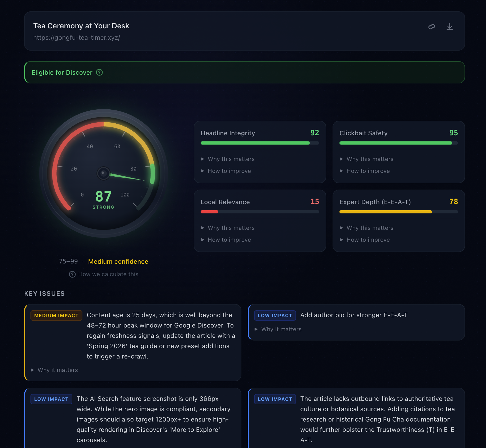Select the Headline Integrity score 92

(315, 133)
